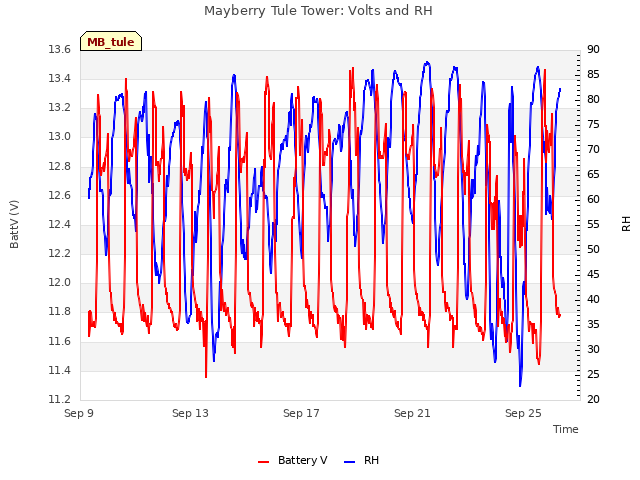
Task: Click the 35 right axis value
Action: tap(593, 324)
